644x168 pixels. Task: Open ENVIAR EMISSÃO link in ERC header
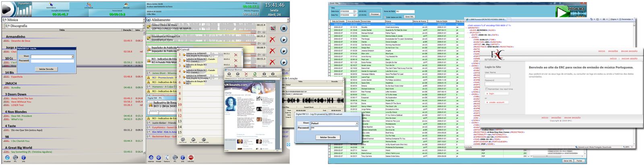tap(629, 51)
